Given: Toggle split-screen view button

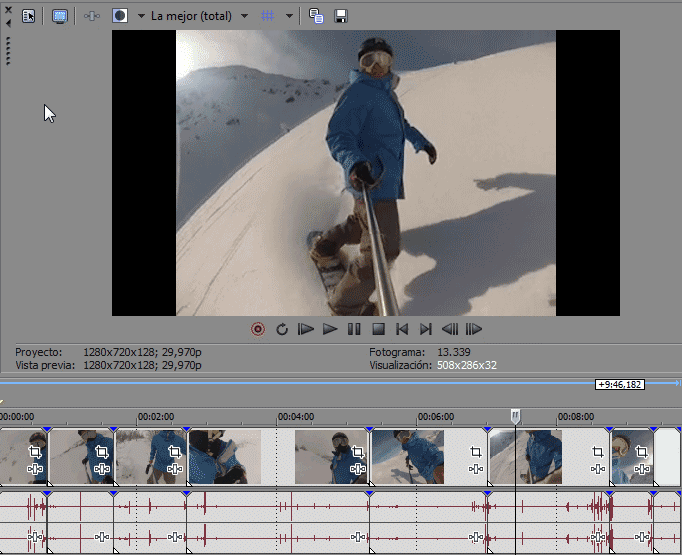Looking at the screenshot, I should (120, 16).
